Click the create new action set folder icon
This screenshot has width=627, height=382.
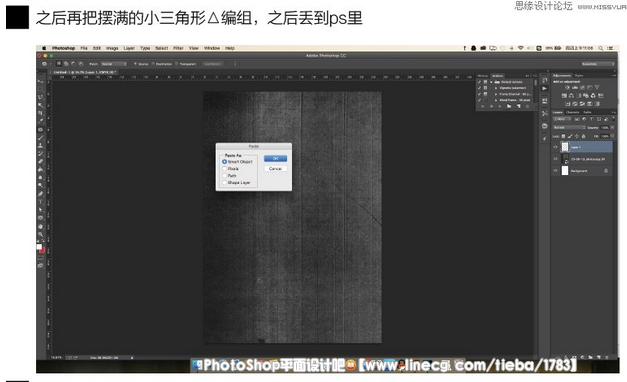(509, 106)
